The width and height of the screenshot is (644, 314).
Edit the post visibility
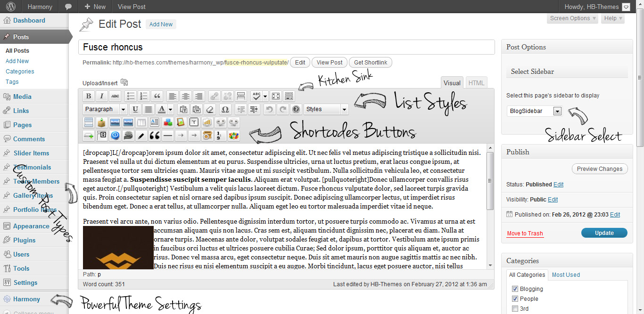pos(553,200)
